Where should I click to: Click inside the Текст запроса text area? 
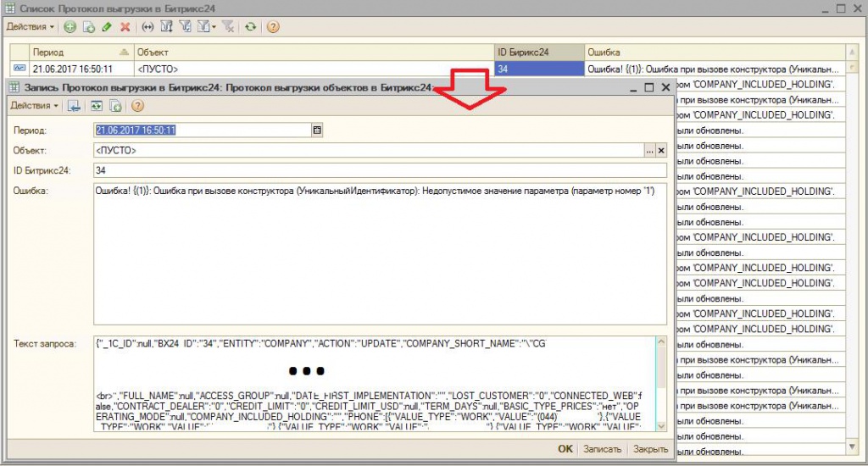375,384
